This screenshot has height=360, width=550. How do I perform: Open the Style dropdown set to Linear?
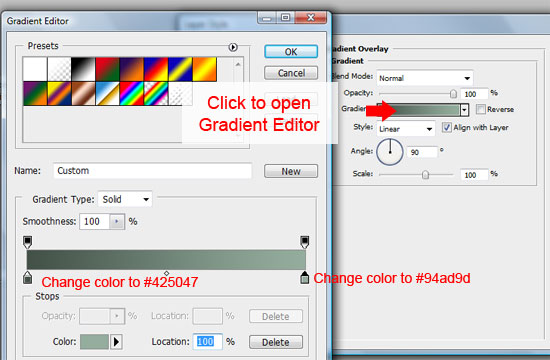click(x=406, y=129)
